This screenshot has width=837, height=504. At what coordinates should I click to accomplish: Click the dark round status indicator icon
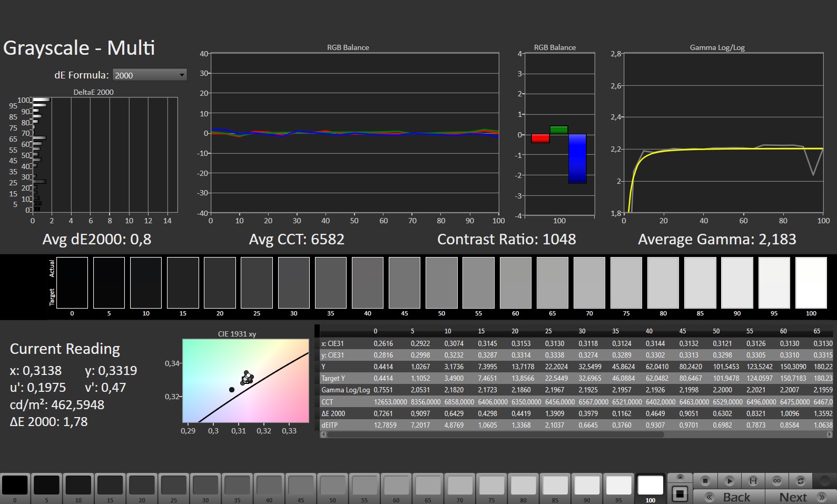click(824, 481)
